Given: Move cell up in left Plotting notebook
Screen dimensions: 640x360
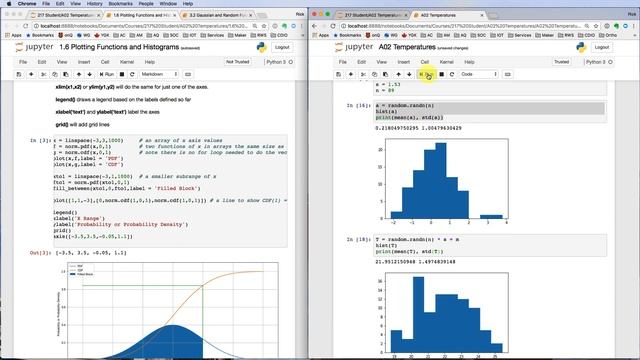Looking at the screenshot, I should (79, 74).
